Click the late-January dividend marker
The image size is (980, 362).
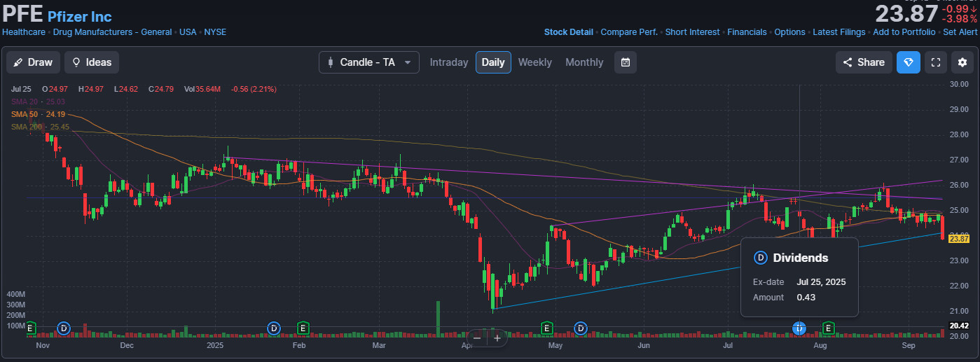pos(274,328)
